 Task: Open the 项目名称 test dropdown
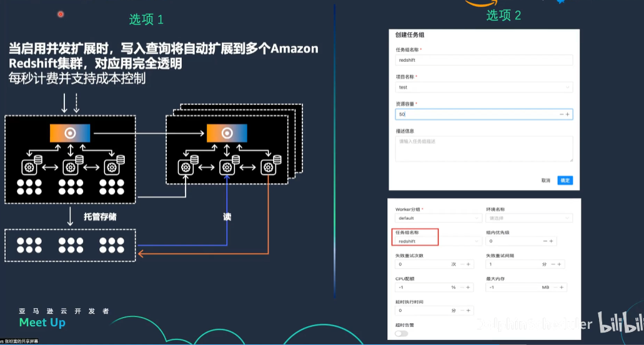click(484, 87)
